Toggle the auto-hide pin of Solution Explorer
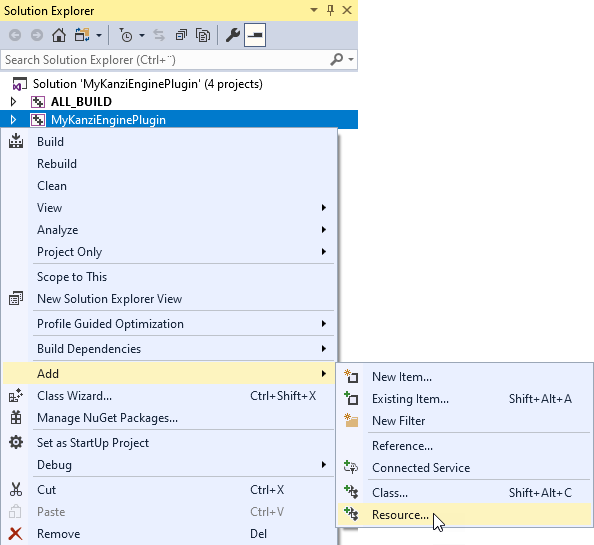 [330, 10]
